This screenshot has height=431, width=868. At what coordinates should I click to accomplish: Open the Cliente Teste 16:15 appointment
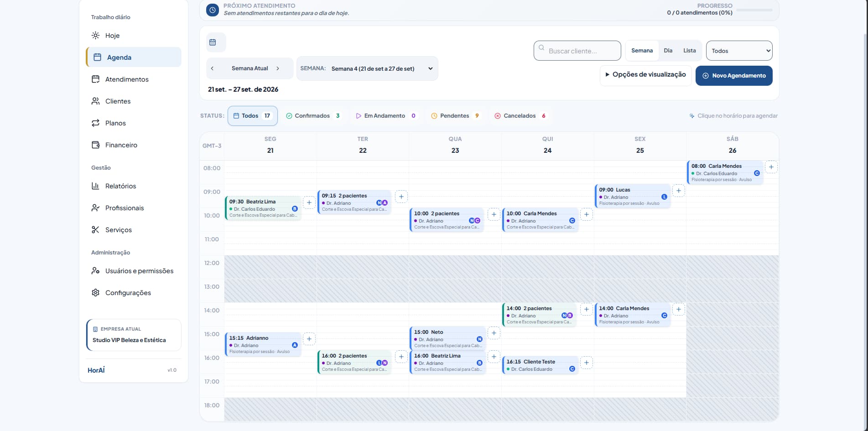[540, 365]
